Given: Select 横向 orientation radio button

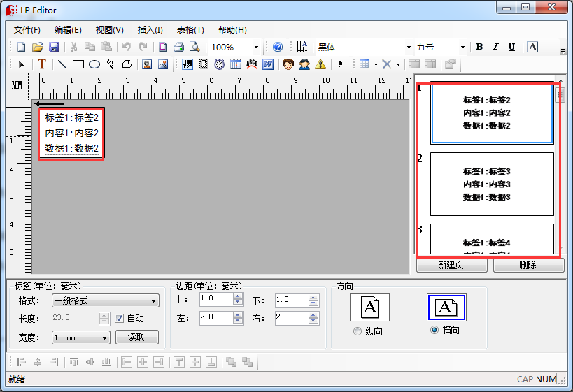Looking at the screenshot, I should pyautogui.click(x=435, y=331).
